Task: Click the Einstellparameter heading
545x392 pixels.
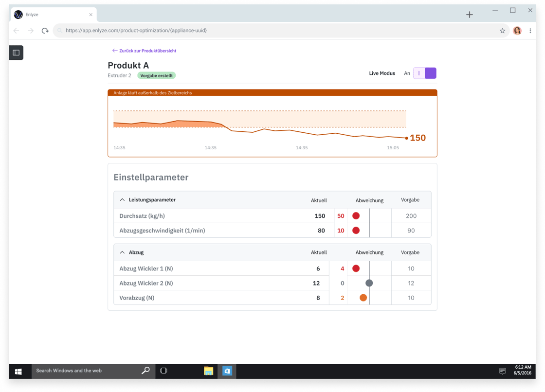Action: point(151,177)
